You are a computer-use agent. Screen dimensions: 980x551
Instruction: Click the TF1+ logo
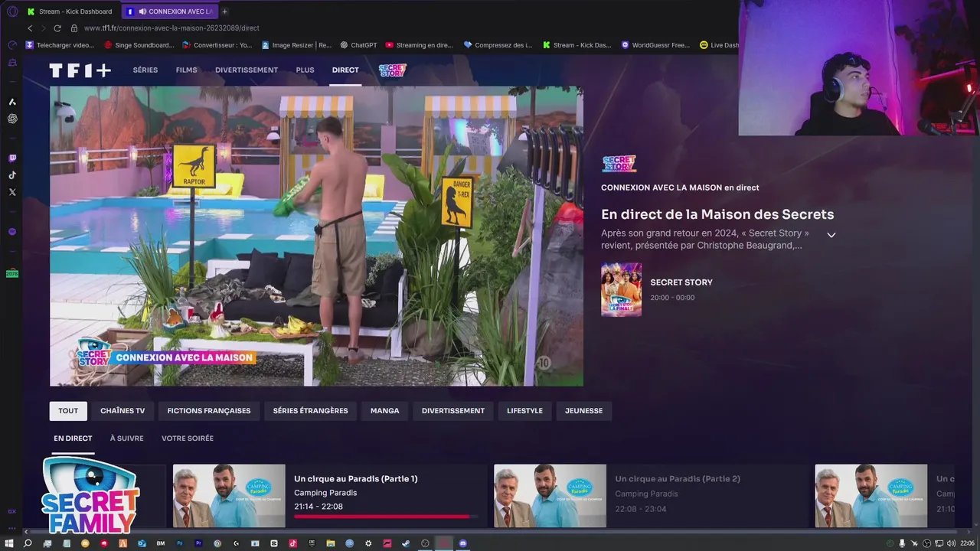tap(80, 70)
